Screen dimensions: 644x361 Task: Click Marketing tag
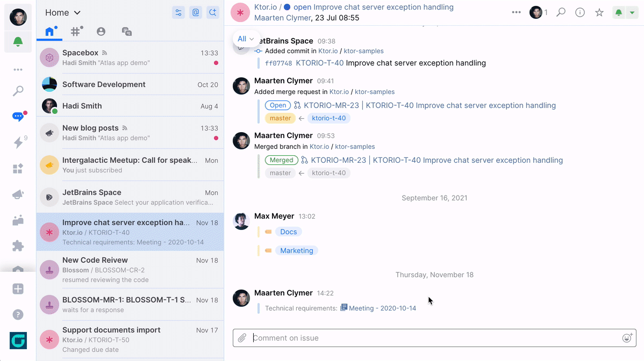[297, 251]
